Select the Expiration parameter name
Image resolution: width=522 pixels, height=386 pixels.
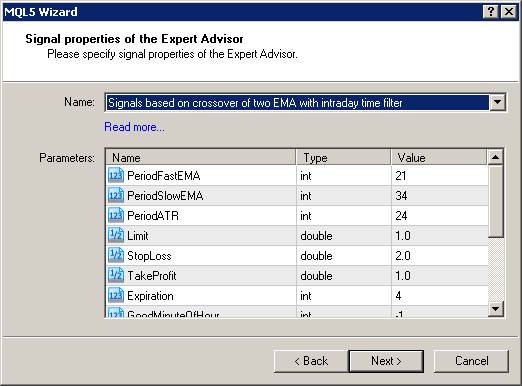(150, 296)
